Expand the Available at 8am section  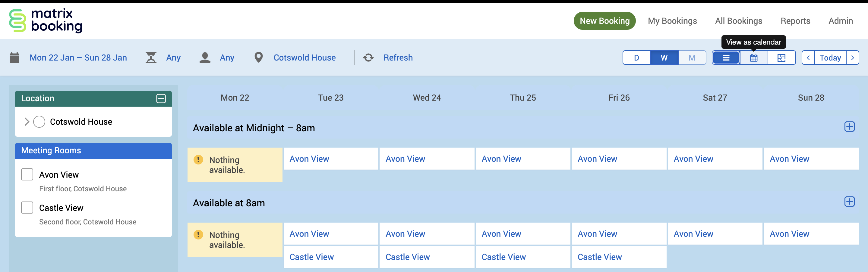849,202
